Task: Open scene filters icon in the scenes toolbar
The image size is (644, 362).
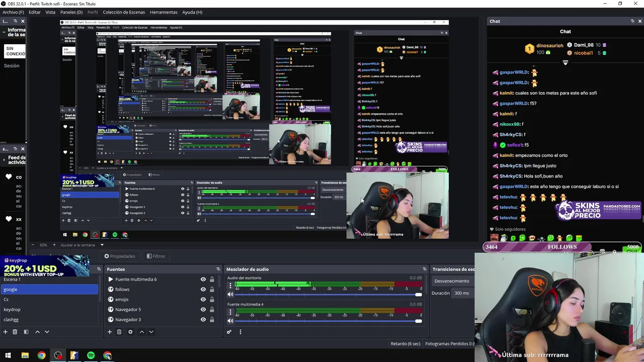Action: (26, 332)
